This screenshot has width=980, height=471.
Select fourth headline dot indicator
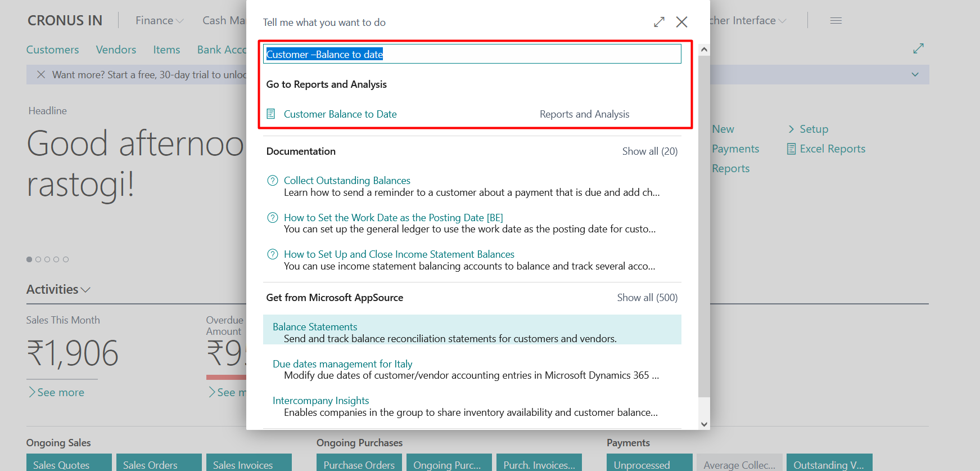click(56, 259)
